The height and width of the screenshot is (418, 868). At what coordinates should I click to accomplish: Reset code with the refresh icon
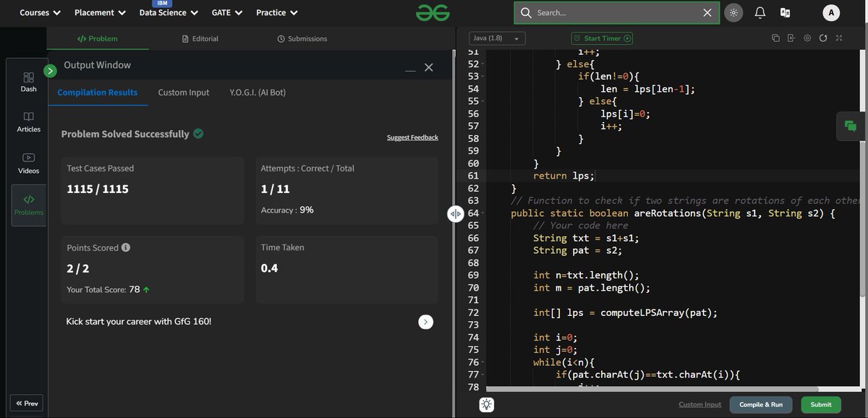coord(823,38)
